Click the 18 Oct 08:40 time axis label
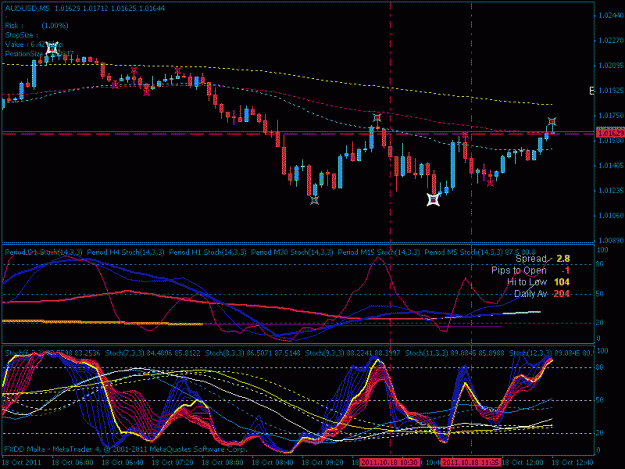Viewport: 625px width, 469px height. (x=273, y=463)
